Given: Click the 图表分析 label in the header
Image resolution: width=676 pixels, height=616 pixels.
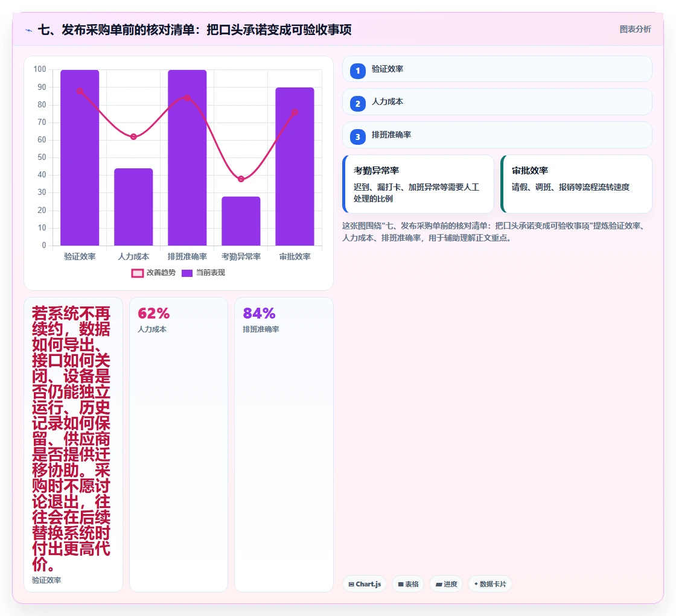Looking at the screenshot, I should 635,30.
